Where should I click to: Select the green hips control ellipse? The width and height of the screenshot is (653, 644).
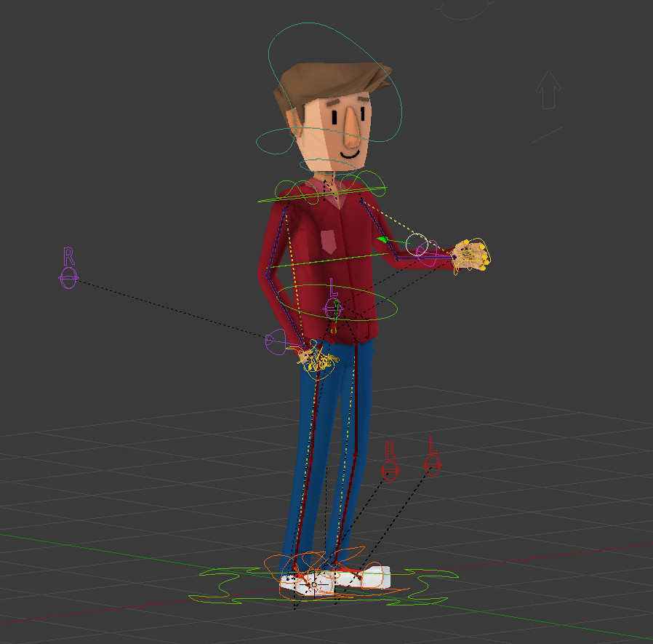coord(337,303)
